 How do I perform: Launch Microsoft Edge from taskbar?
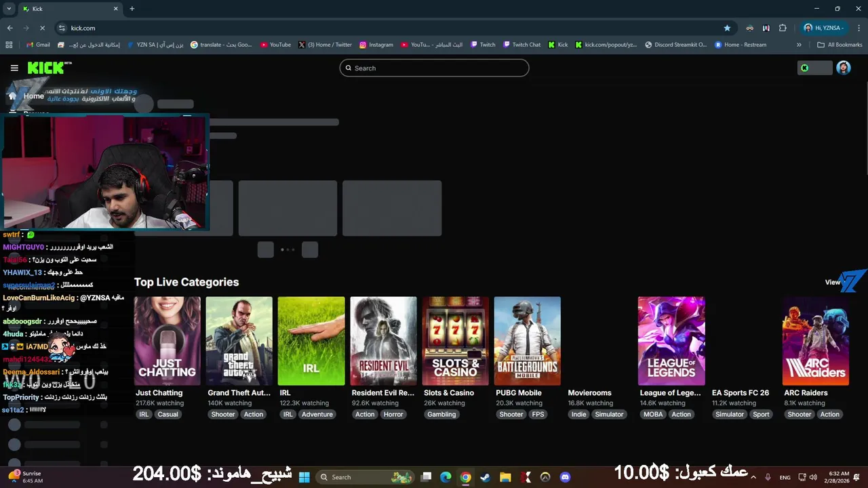(x=446, y=477)
